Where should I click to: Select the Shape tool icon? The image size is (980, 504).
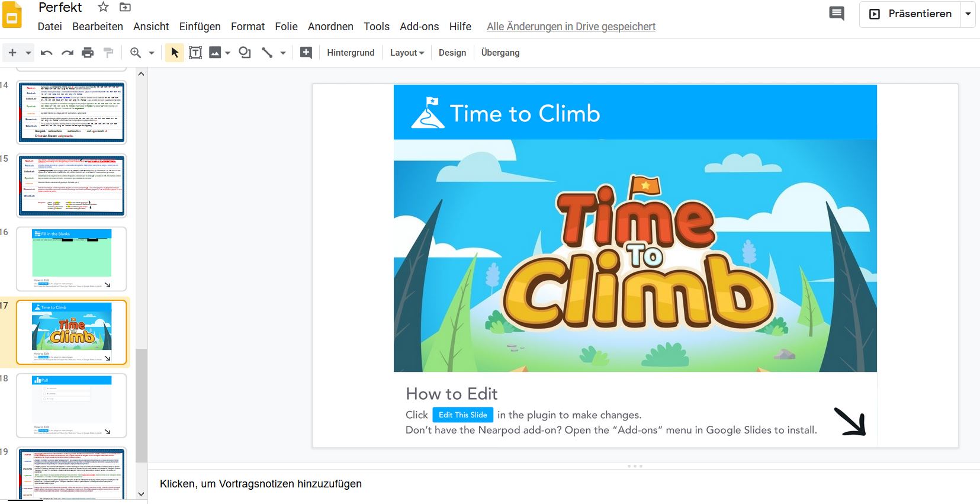click(245, 53)
